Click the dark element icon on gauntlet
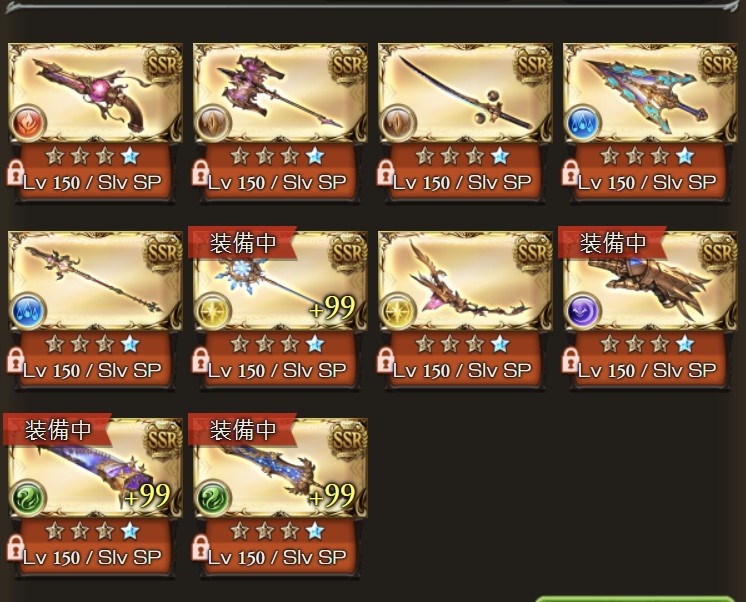746x602 pixels. tap(583, 311)
